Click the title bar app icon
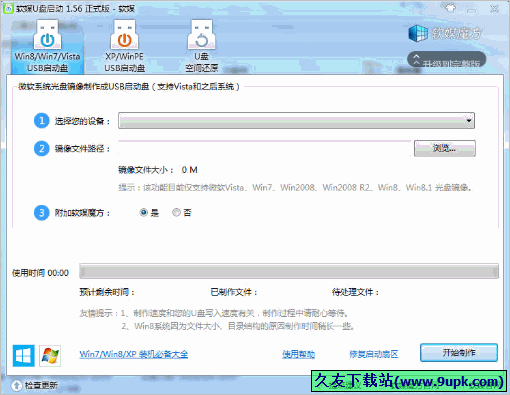This screenshot has width=510, height=395. point(8,9)
